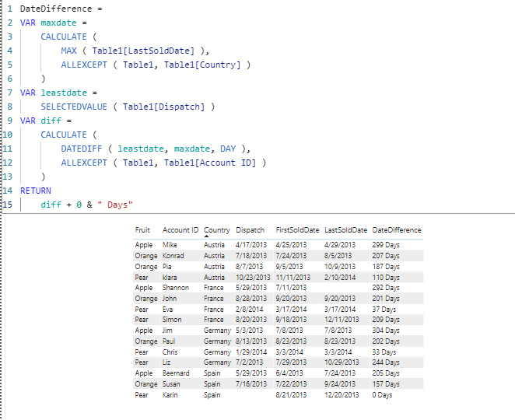Click line number 9 in the editor gutter
The image size is (515, 420).
(x=9, y=121)
